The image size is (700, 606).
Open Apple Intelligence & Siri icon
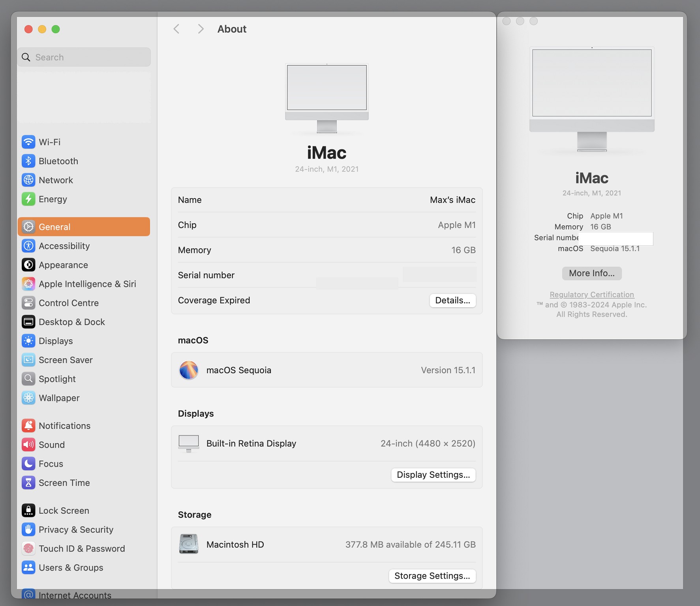tap(28, 284)
